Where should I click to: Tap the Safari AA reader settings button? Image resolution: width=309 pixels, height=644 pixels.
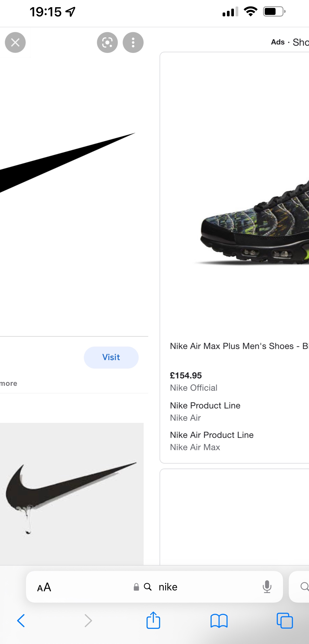(44, 587)
